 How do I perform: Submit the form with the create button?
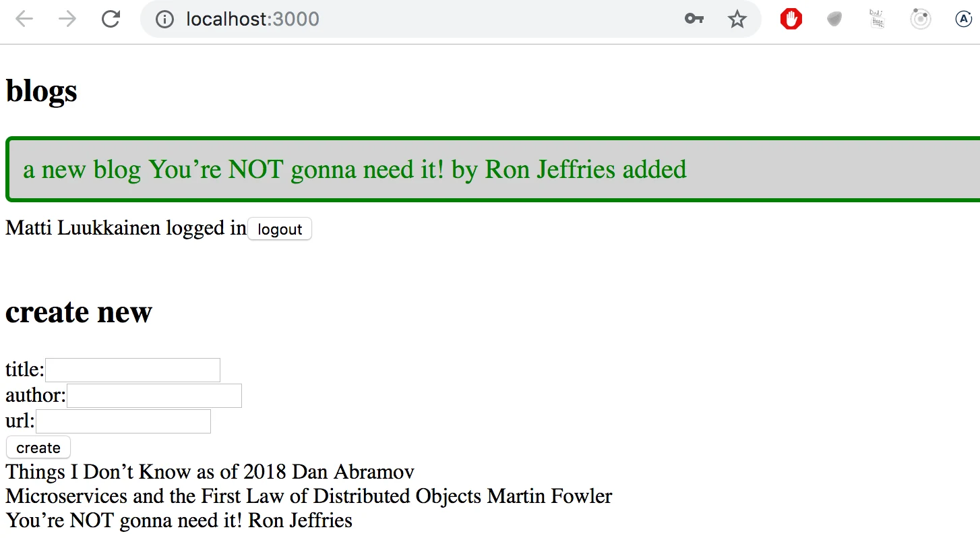point(38,448)
